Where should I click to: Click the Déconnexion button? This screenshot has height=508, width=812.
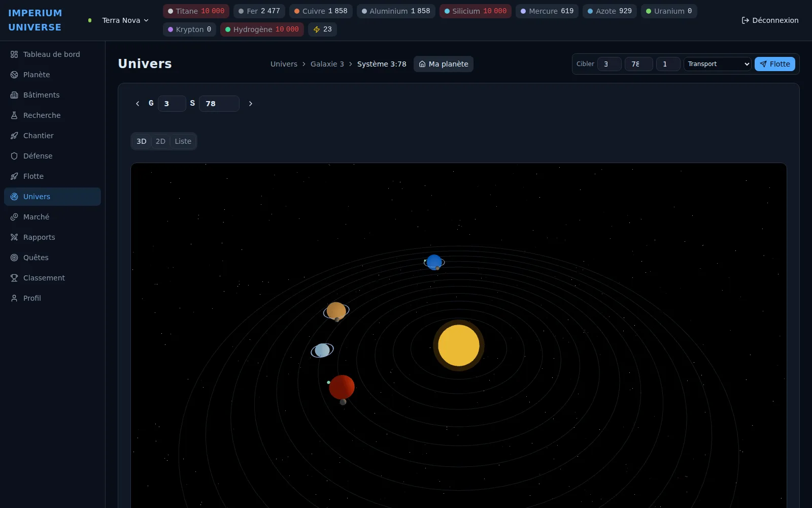[x=770, y=20]
